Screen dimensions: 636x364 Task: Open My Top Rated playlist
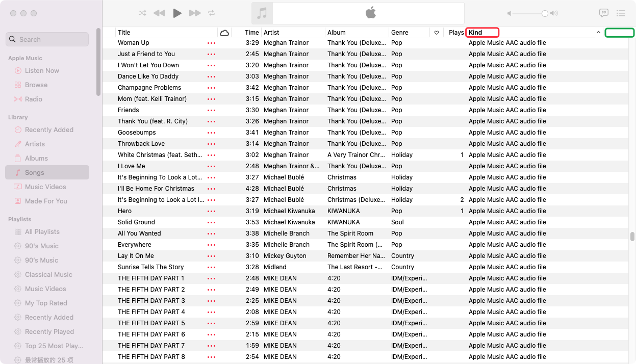point(46,303)
